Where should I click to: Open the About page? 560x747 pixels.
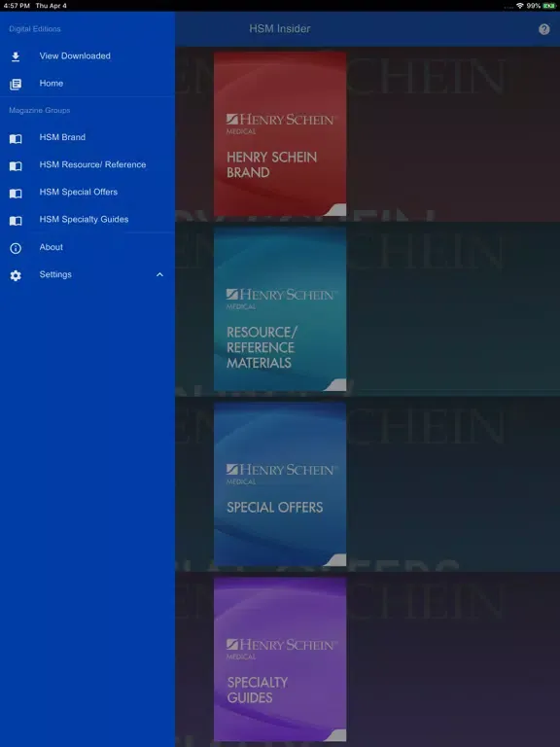tap(87, 247)
